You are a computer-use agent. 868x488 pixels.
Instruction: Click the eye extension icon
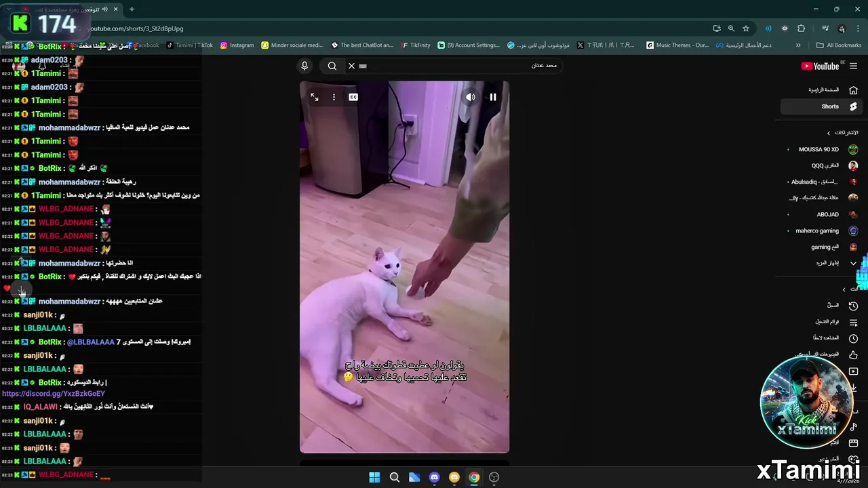785,28
